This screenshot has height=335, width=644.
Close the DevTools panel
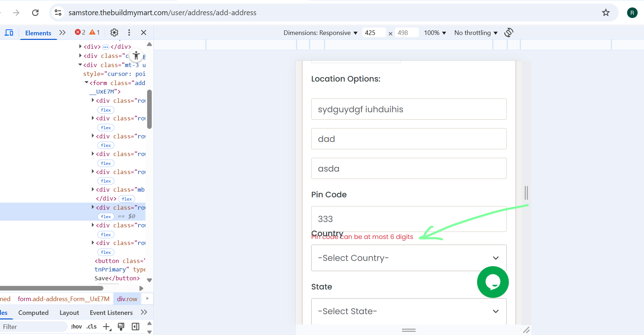tap(144, 32)
